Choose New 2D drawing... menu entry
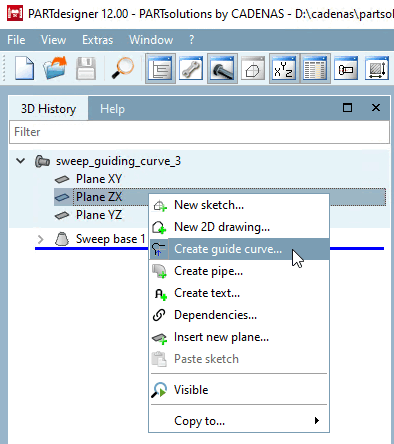The image size is (394, 444). [x=239, y=227]
